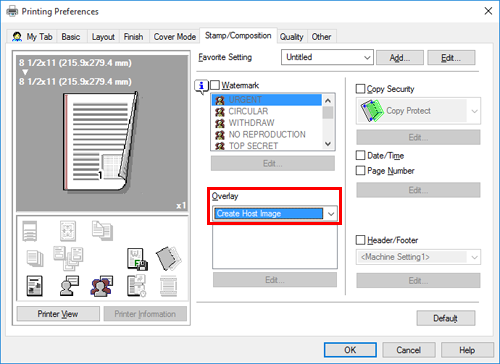Image resolution: width=500 pixels, height=364 pixels.
Task: Switch to the Quality tab
Action: pyautogui.click(x=291, y=37)
